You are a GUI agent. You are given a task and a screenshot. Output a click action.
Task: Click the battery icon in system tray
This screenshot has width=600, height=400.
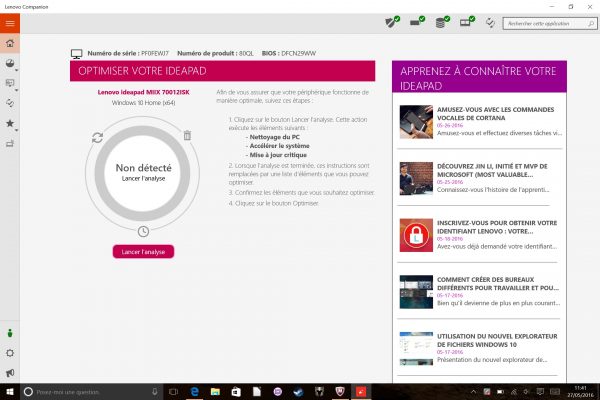coord(500,392)
